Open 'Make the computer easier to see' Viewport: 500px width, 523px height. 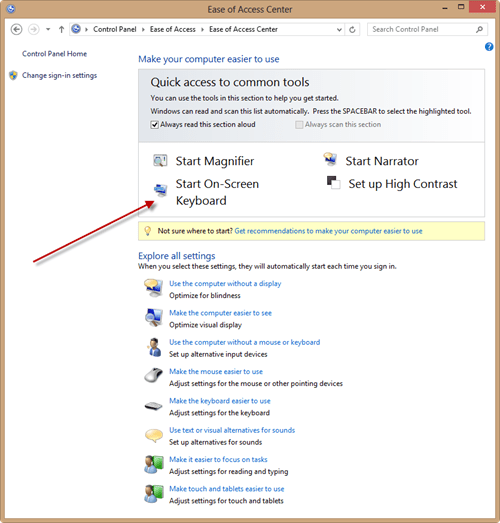coord(220,313)
